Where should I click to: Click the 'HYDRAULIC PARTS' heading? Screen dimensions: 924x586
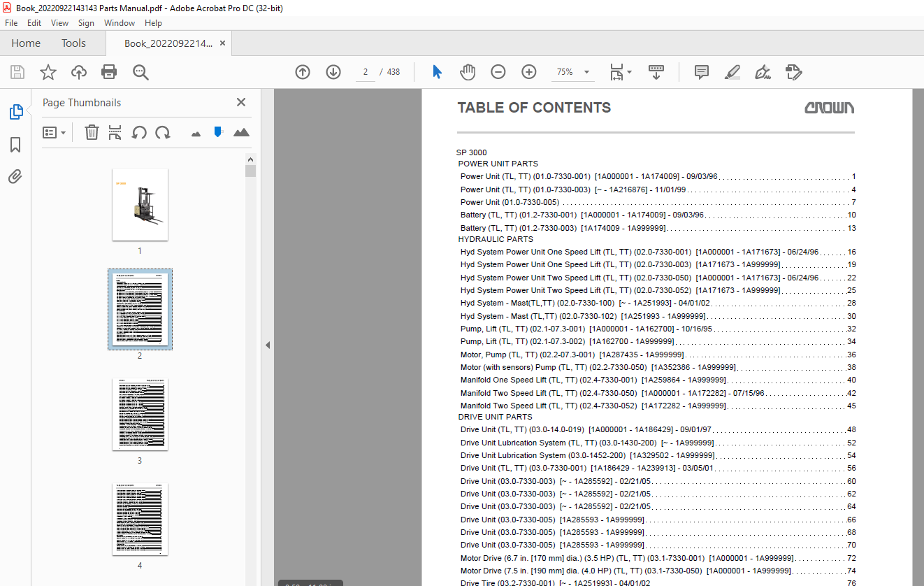[496, 240]
